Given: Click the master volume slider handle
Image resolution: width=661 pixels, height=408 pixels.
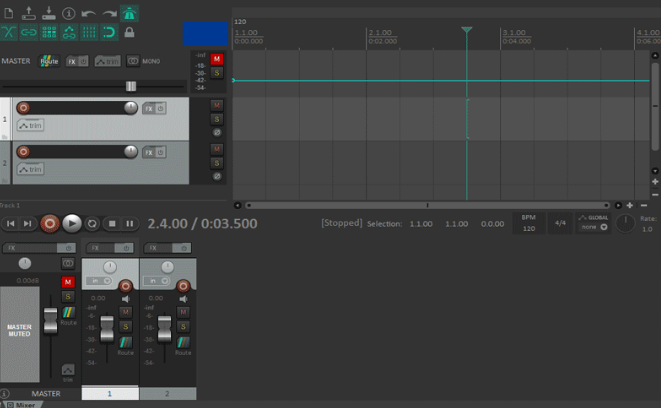Looking at the screenshot, I should (131, 86).
